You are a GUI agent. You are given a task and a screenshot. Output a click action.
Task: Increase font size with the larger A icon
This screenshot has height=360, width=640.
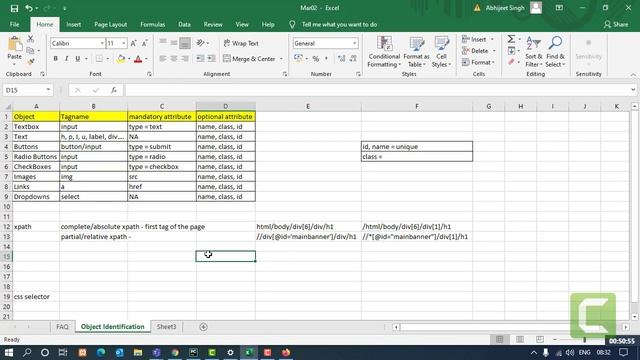[133, 43]
